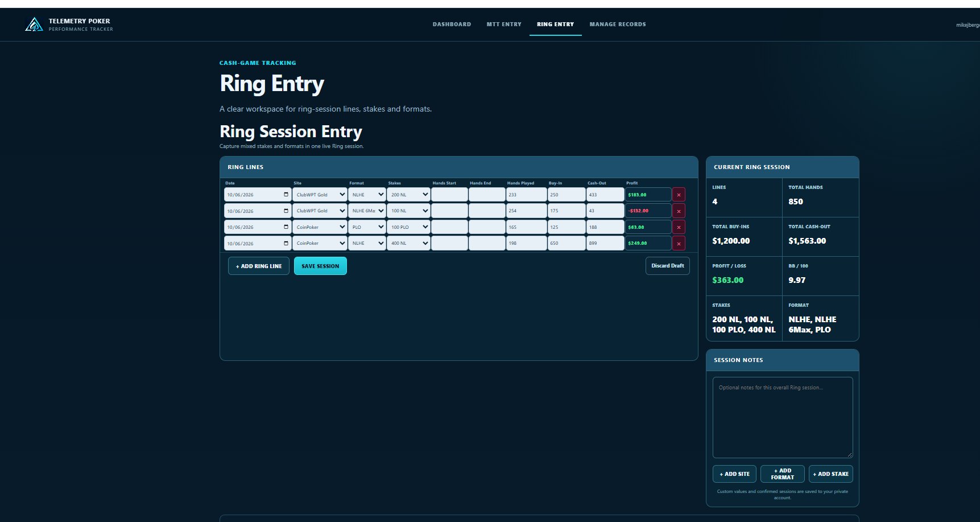Click the Total Hands value 850
This screenshot has width=980, height=522.
pyautogui.click(x=796, y=202)
